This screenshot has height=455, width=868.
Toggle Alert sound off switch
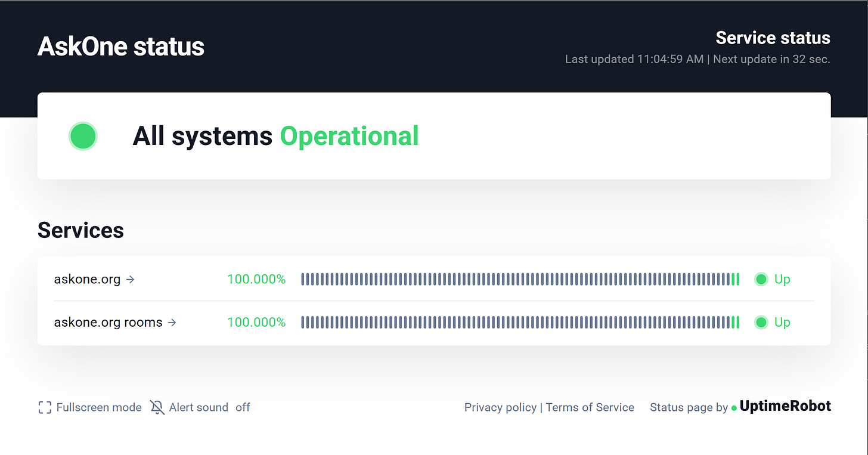pyautogui.click(x=200, y=407)
